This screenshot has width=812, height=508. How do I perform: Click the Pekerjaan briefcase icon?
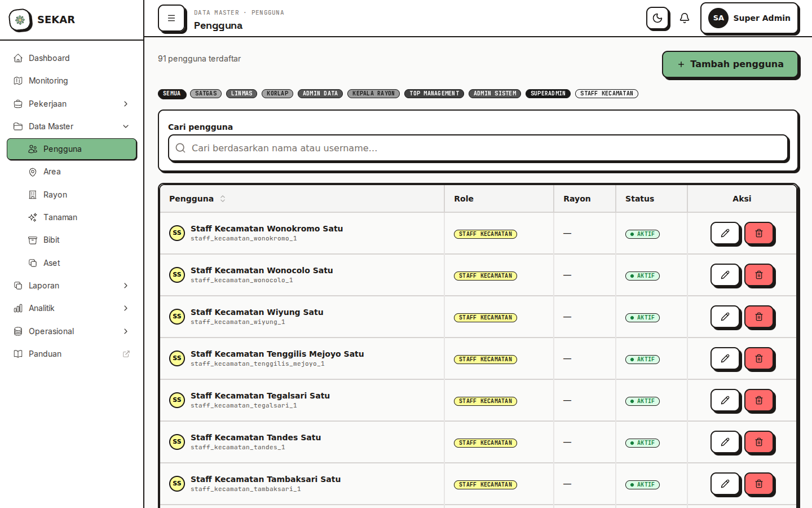(x=18, y=104)
